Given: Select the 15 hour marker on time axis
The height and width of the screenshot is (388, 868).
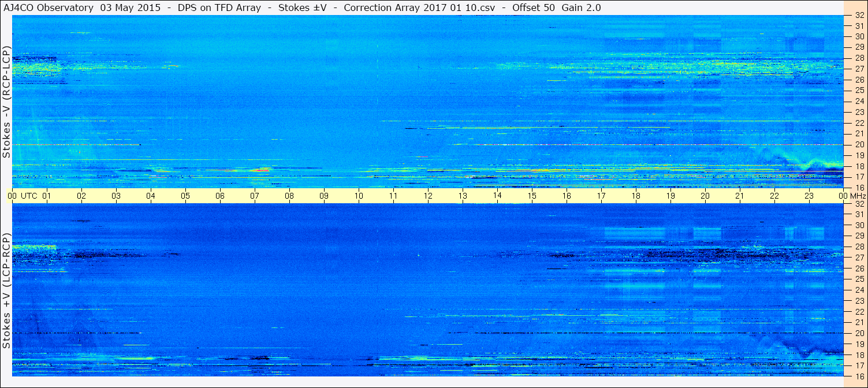Looking at the screenshot, I should pyautogui.click(x=532, y=196).
